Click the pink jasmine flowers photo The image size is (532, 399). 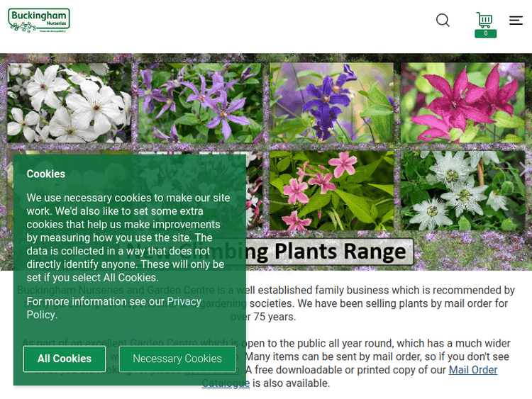(x=331, y=191)
